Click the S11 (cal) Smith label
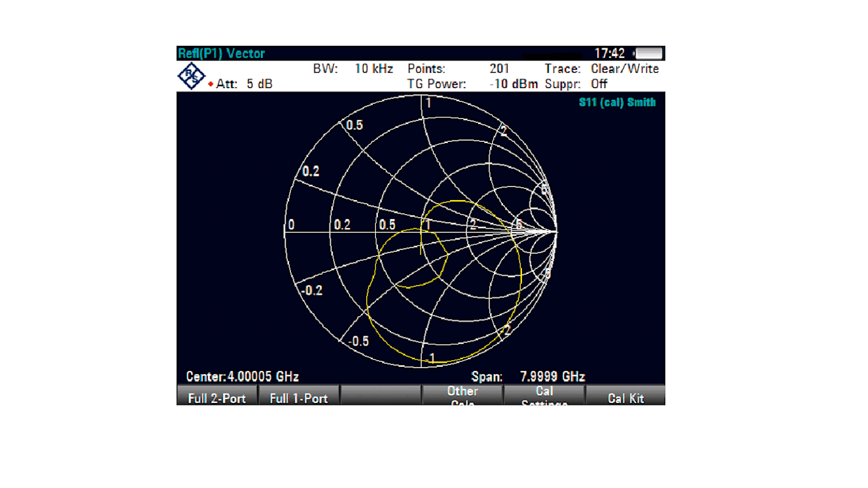The height and width of the screenshot is (488, 868). click(617, 102)
